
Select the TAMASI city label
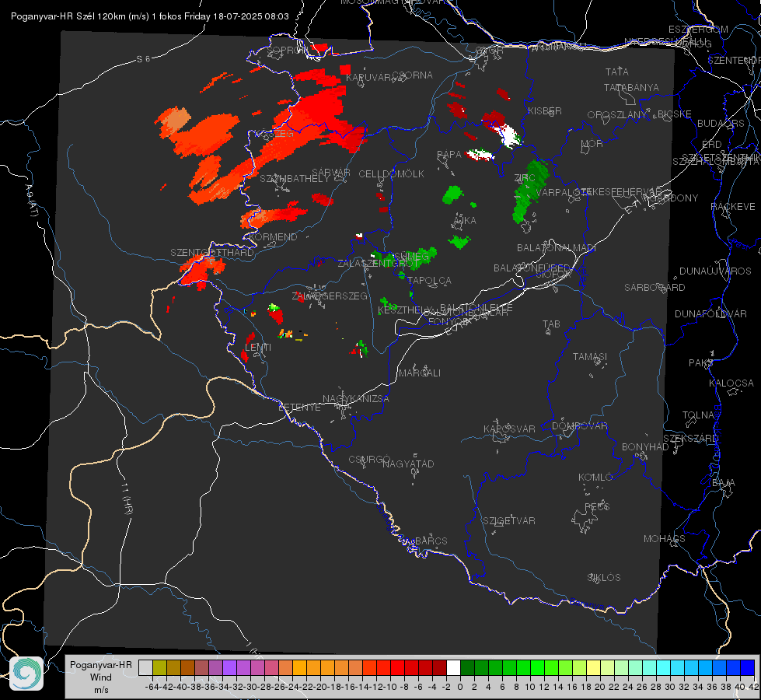coord(590,356)
